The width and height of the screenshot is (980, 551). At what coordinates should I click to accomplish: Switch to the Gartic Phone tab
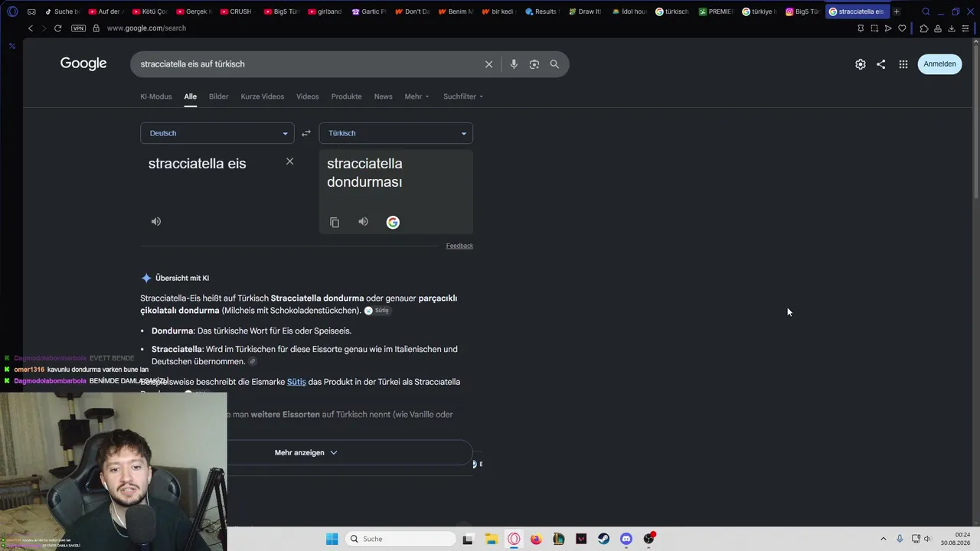point(369,11)
